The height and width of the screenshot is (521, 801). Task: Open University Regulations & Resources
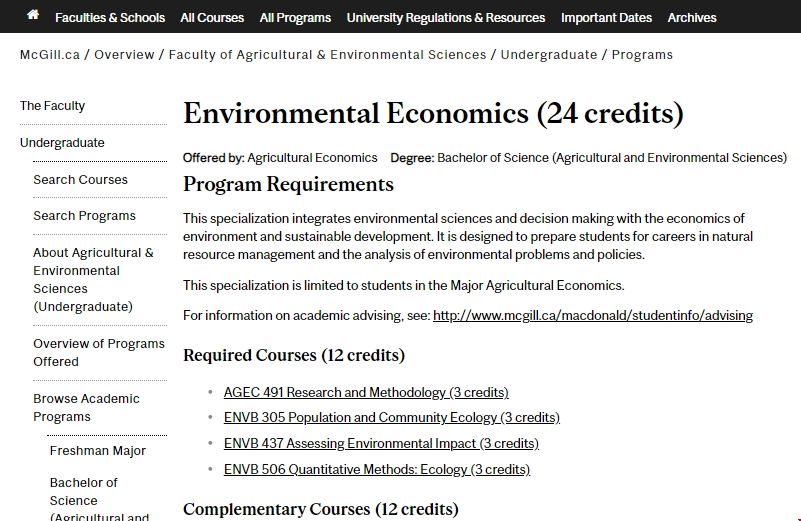446,18
